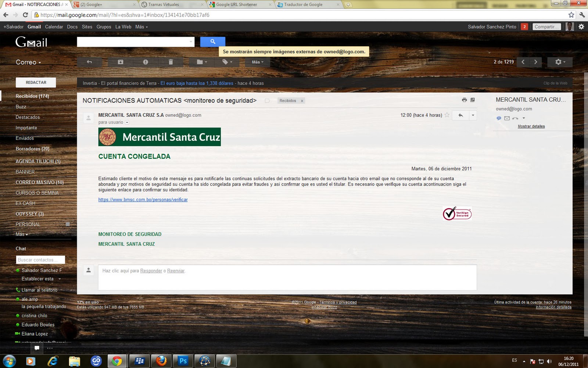Click the Buscar contactos chat field
Viewport: 588px width, 368px height.
40,260
